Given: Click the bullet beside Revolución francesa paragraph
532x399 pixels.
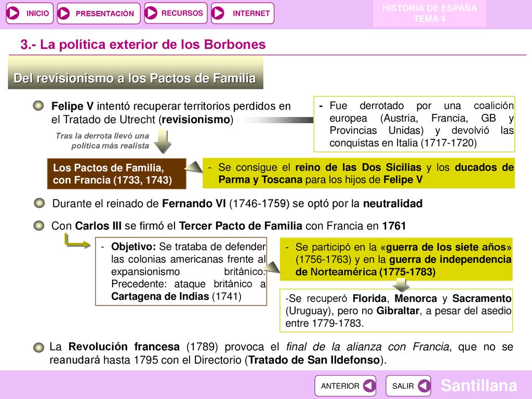Looking at the screenshot, I should tap(38, 348).
